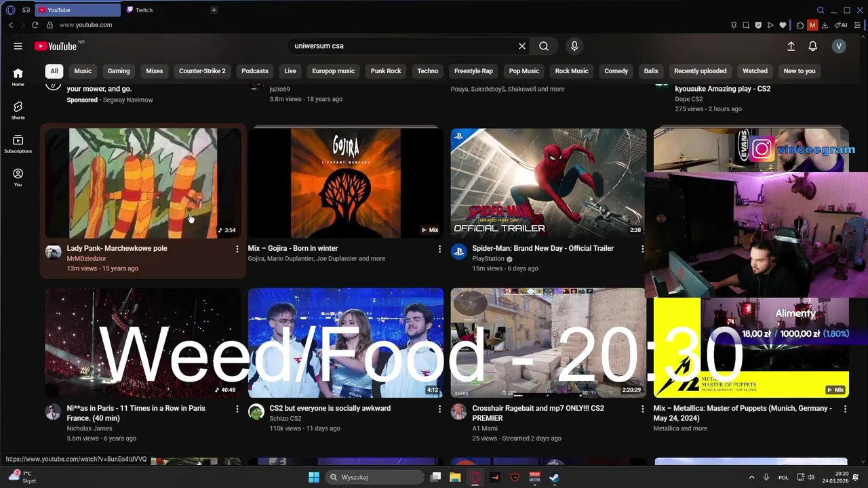Open options for Metallica Master of Puppets mix

[x=845, y=409]
